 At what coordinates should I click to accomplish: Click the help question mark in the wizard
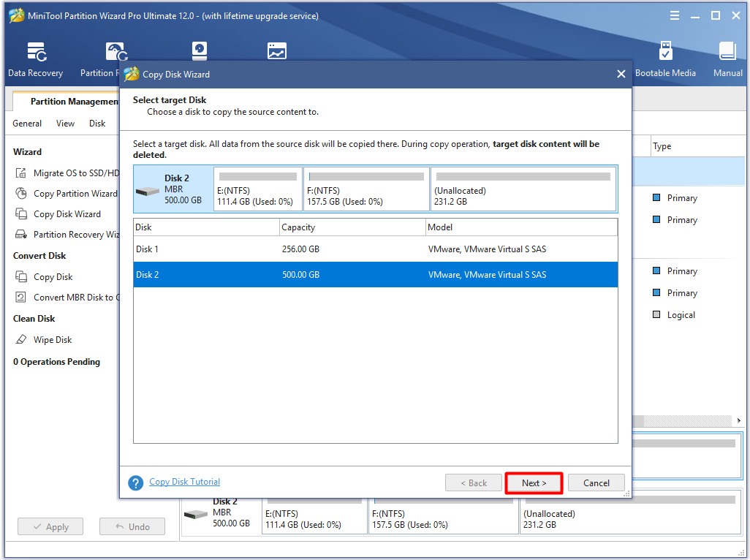[x=136, y=483]
